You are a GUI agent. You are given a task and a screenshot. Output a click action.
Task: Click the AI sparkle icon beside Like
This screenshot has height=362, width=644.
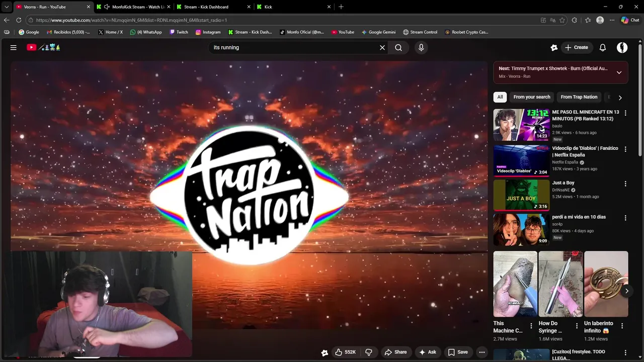325,352
